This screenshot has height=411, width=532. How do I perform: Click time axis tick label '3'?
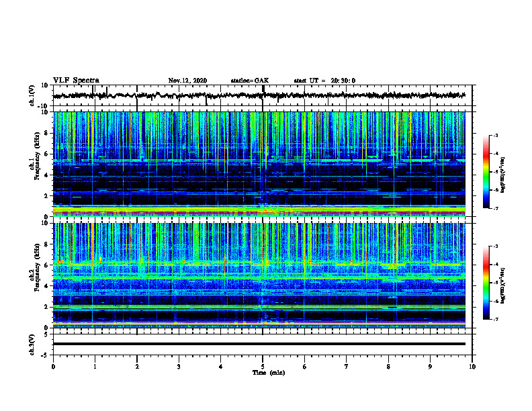pyautogui.click(x=179, y=367)
